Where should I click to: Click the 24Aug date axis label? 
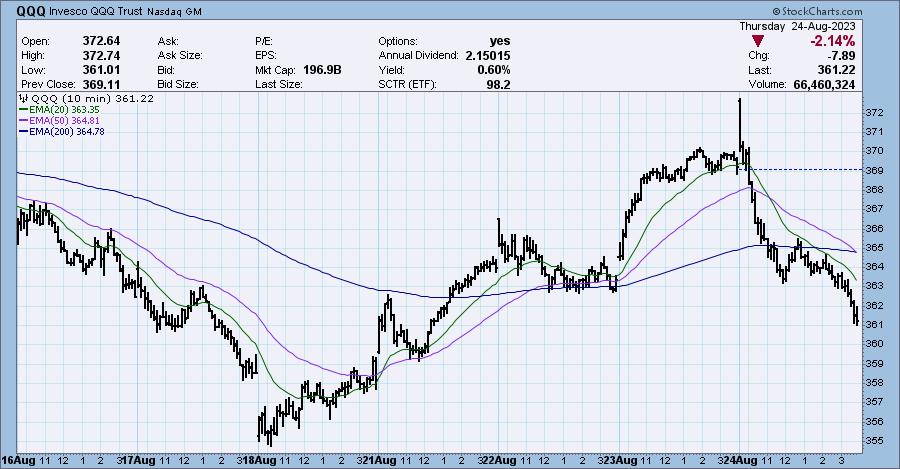pos(740,460)
